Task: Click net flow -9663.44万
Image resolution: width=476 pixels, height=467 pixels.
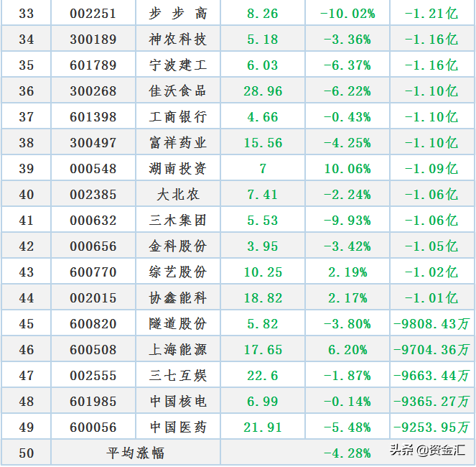Action: click(431, 376)
